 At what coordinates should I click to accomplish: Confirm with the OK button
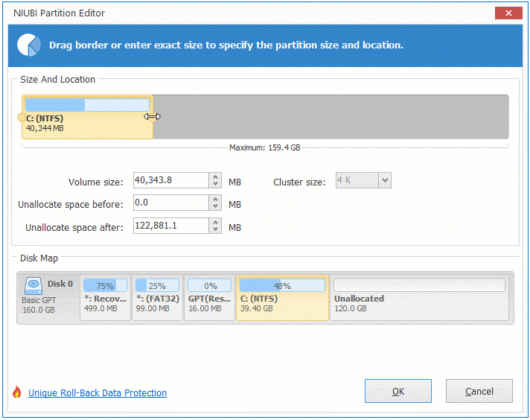tap(397, 391)
